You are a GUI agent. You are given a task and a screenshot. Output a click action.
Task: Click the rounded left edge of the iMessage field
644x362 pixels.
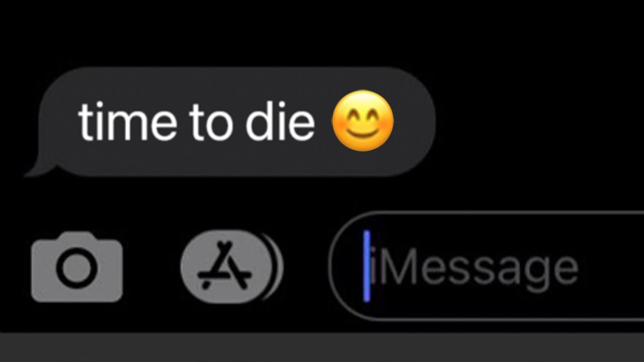(x=338, y=266)
